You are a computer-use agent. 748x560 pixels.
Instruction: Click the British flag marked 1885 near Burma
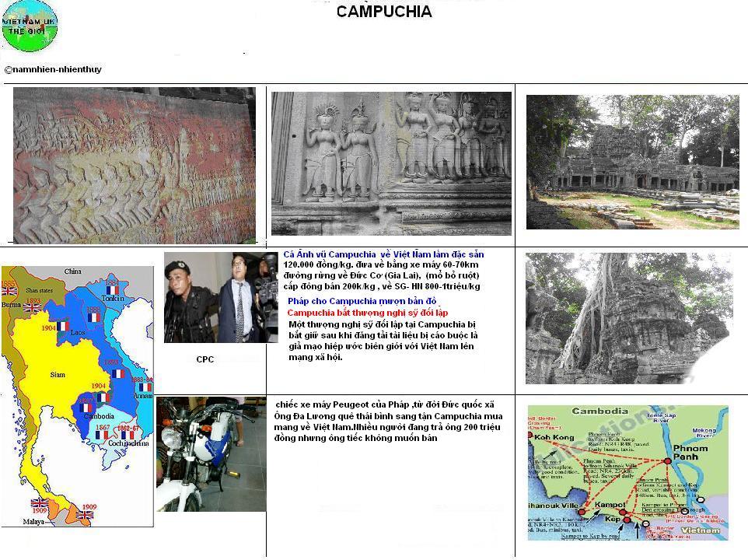pyautogui.click(x=9, y=291)
